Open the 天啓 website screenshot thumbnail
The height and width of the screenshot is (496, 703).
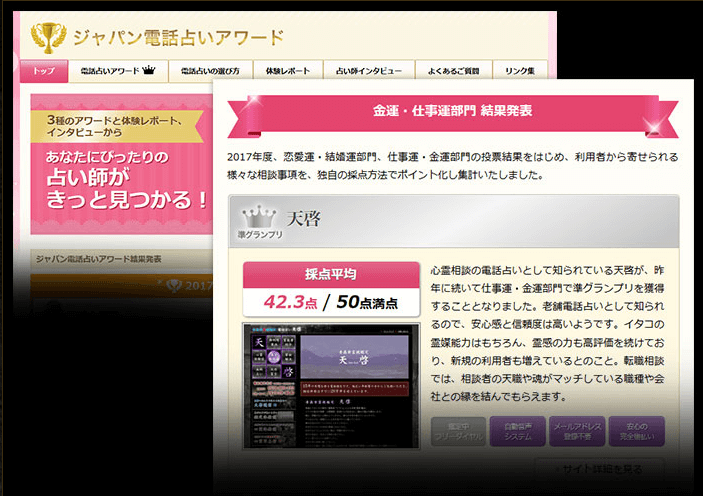pos(331,386)
